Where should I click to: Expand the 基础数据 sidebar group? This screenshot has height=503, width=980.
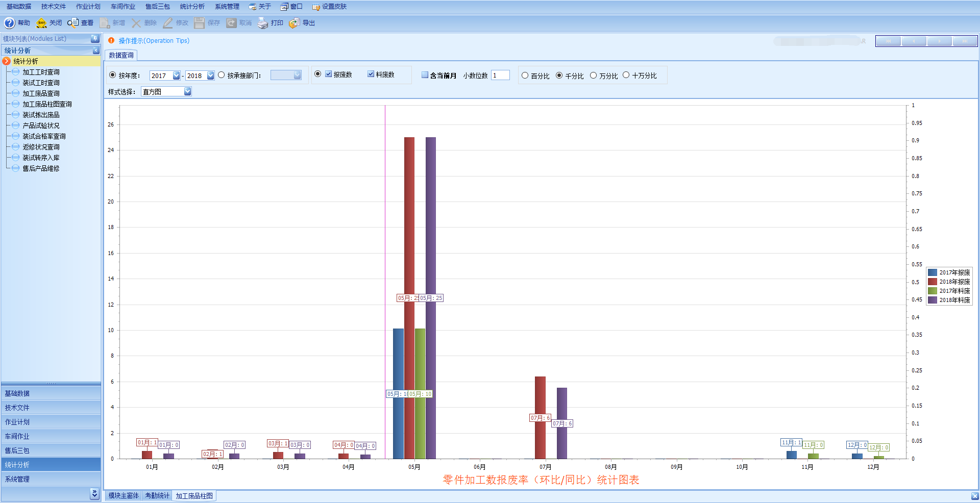pos(51,393)
